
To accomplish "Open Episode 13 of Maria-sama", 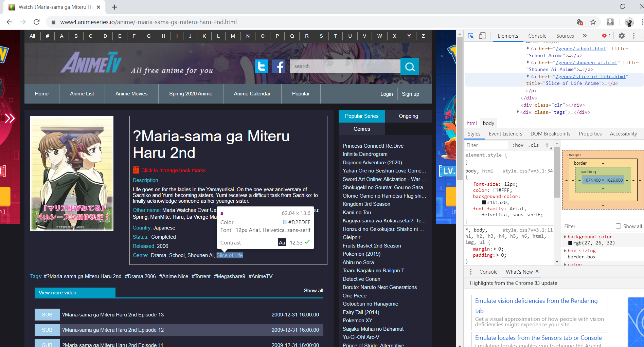I will [113, 315].
